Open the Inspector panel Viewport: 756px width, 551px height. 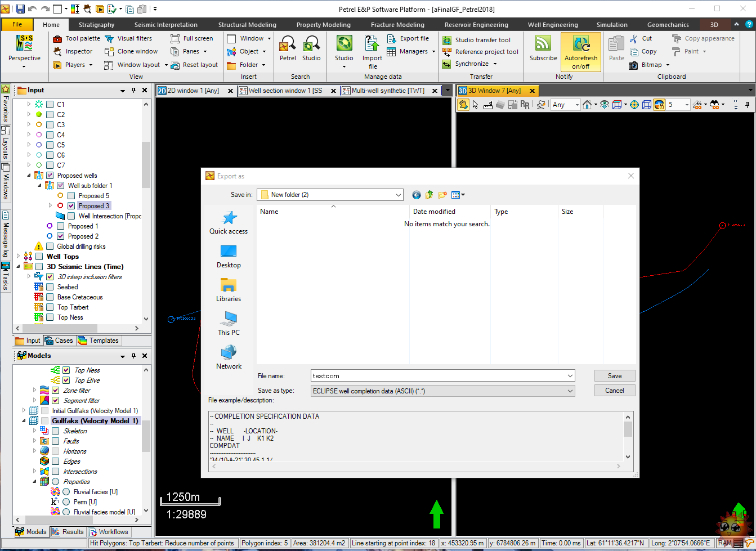[x=73, y=51]
